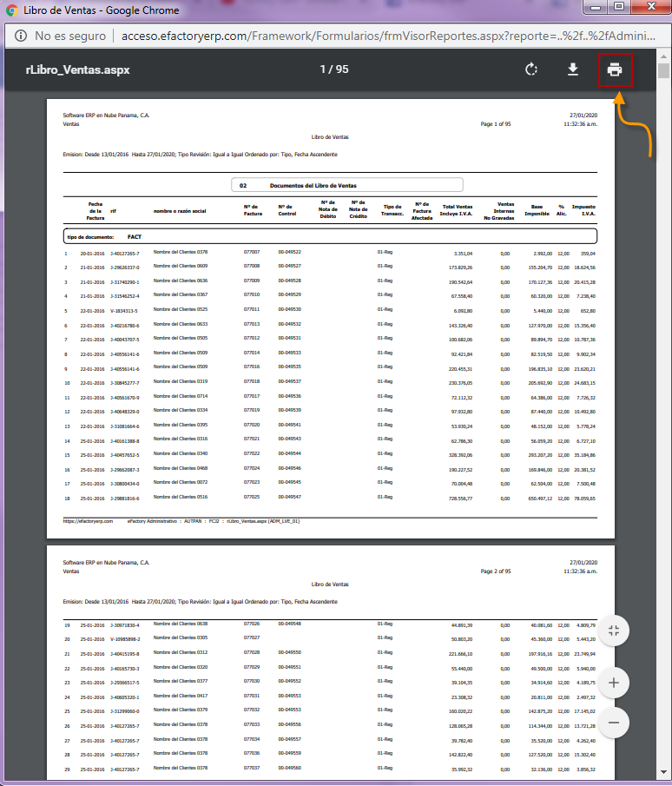This screenshot has height=786, width=672.
Task: Rotate the document with the rotate icon
Action: 531,69
